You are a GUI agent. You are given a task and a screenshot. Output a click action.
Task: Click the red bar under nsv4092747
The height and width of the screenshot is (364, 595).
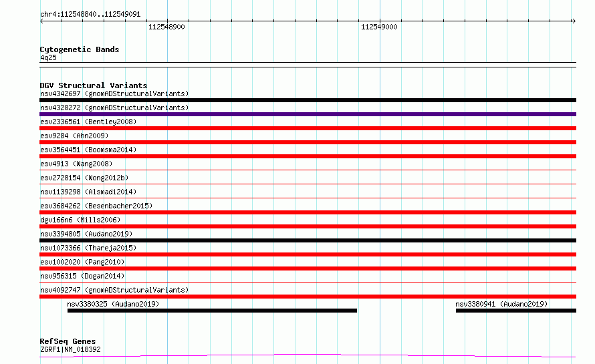click(x=308, y=297)
